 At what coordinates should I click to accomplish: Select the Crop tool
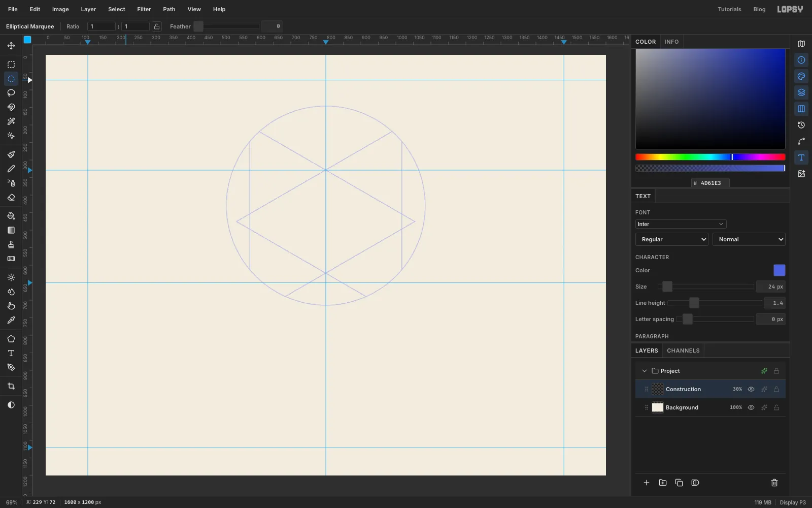pos(11,386)
